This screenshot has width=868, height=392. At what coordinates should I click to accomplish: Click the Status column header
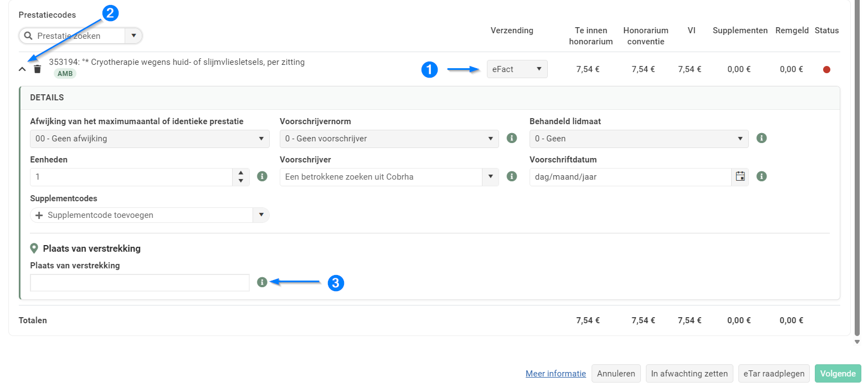click(826, 30)
